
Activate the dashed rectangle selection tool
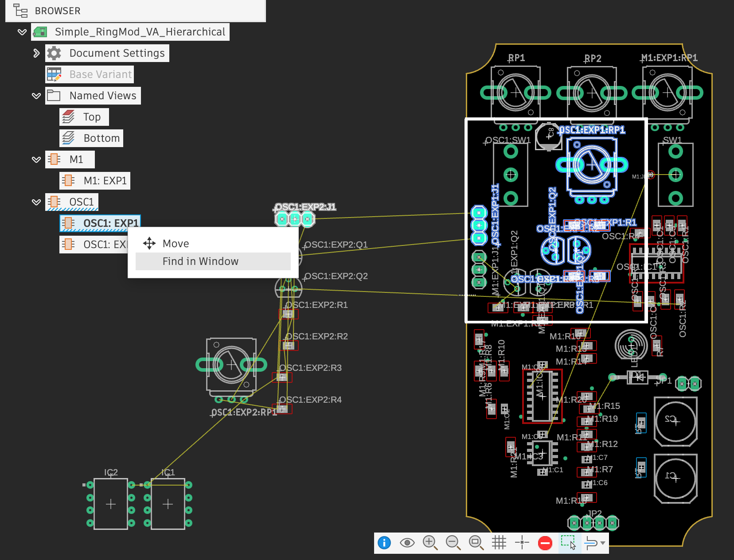tap(568, 542)
